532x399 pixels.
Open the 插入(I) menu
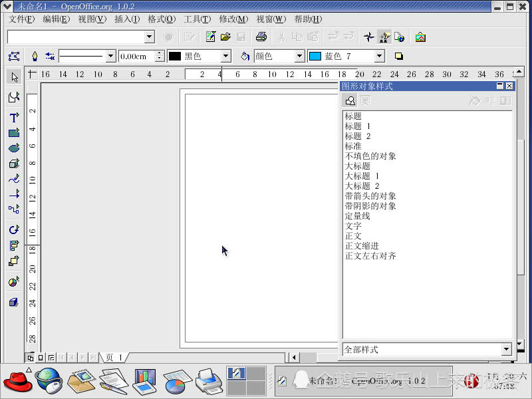(x=127, y=19)
